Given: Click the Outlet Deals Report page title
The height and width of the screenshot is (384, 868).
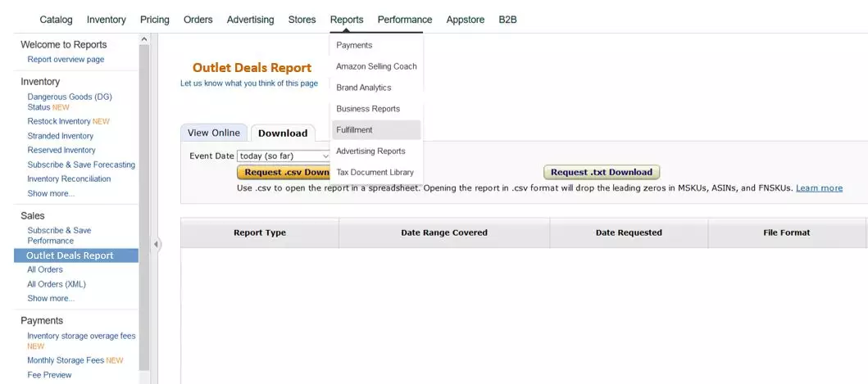Looking at the screenshot, I should [x=252, y=68].
